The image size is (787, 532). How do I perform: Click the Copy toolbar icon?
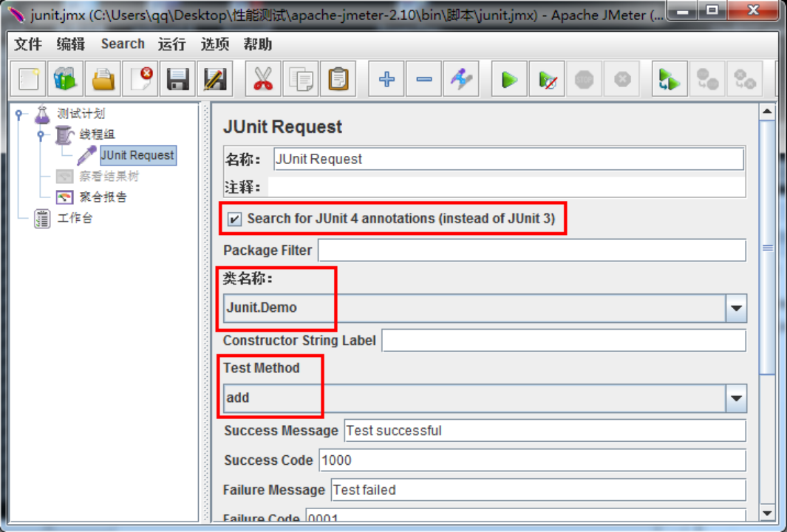(301, 79)
